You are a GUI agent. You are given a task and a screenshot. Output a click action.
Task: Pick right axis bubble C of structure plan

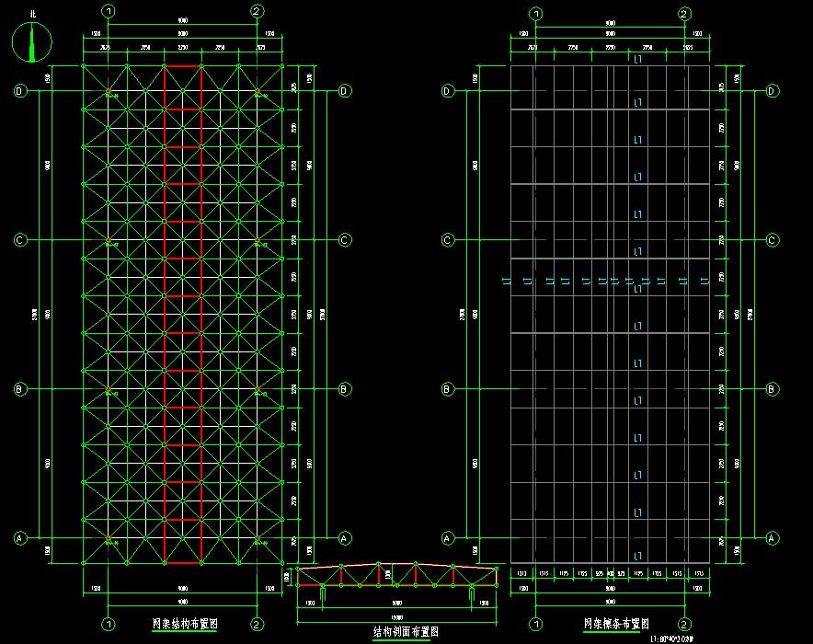coord(345,240)
